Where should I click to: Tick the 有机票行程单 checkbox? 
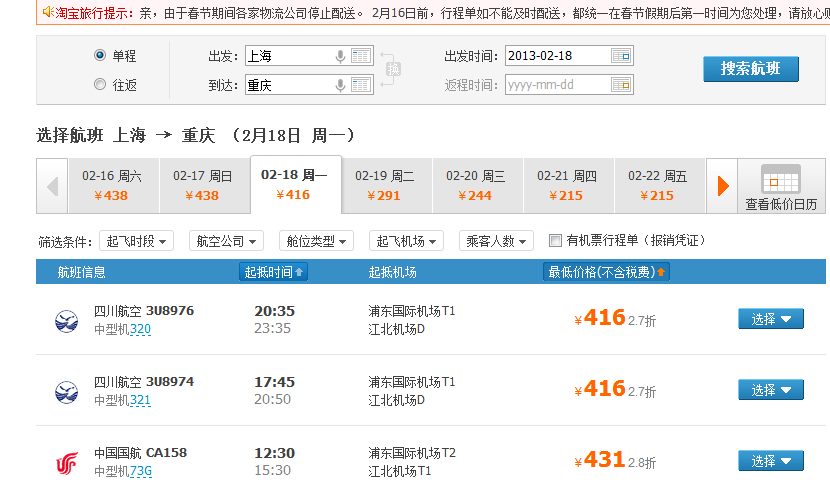pyautogui.click(x=555, y=240)
